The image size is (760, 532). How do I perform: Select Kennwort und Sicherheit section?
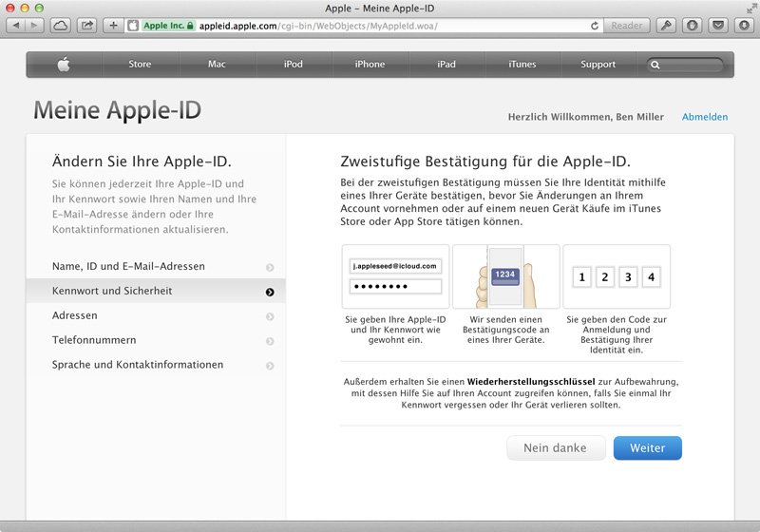coord(156,291)
